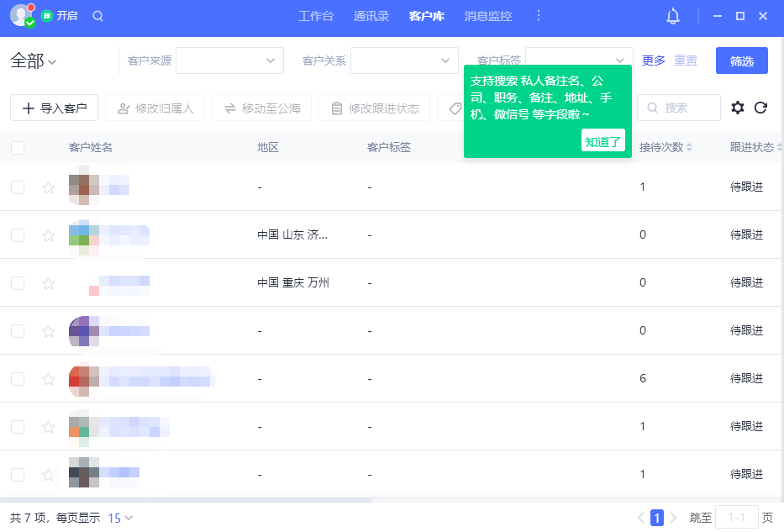Viewport: 784px width, 532px height.
Task: Dismiss the tip with 知道了 button
Action: pos(603,141)
